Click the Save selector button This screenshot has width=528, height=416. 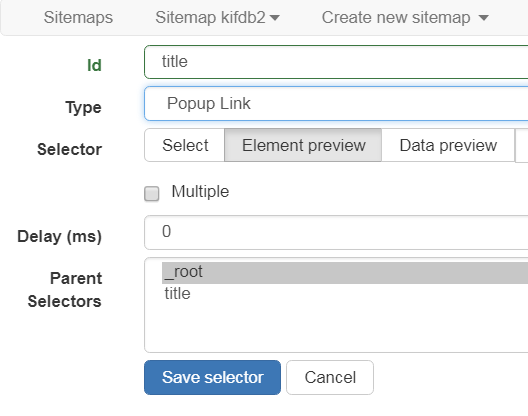(212, 377)
